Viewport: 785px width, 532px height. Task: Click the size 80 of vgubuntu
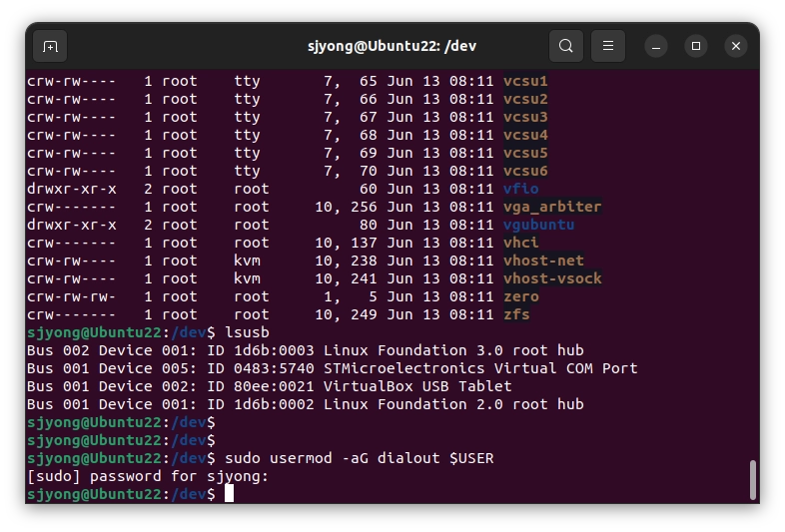[369, 225]
